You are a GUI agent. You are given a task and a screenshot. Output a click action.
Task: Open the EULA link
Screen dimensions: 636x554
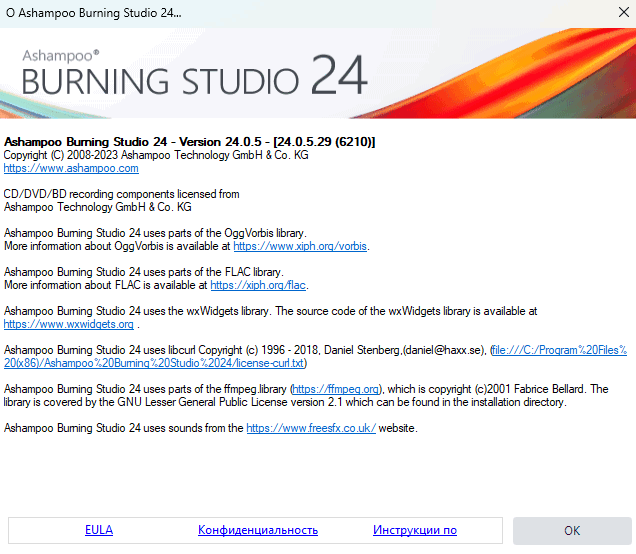(99, 530)
